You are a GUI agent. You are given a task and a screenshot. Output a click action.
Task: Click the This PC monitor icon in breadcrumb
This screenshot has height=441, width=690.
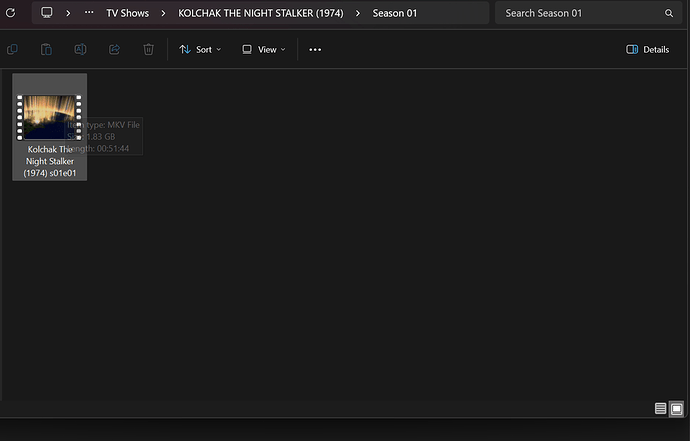(47, 13)
